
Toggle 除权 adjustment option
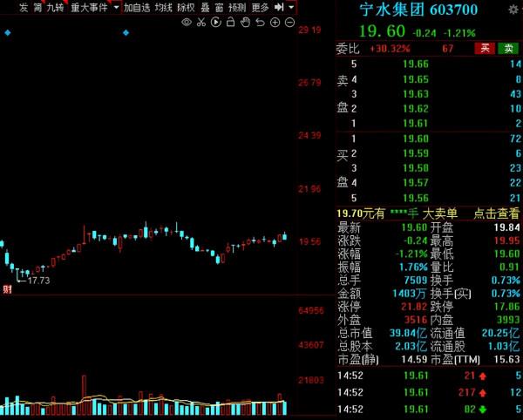[186, 7]
